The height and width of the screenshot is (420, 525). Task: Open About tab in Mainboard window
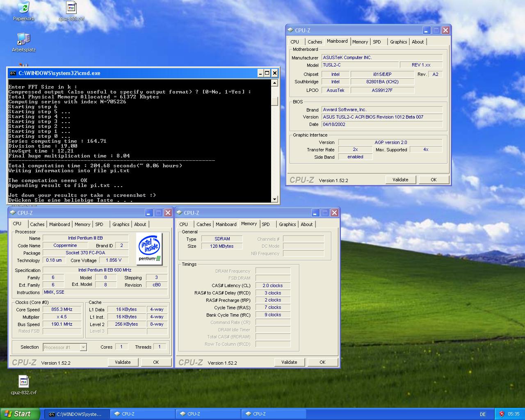click(x=418, y=42)
